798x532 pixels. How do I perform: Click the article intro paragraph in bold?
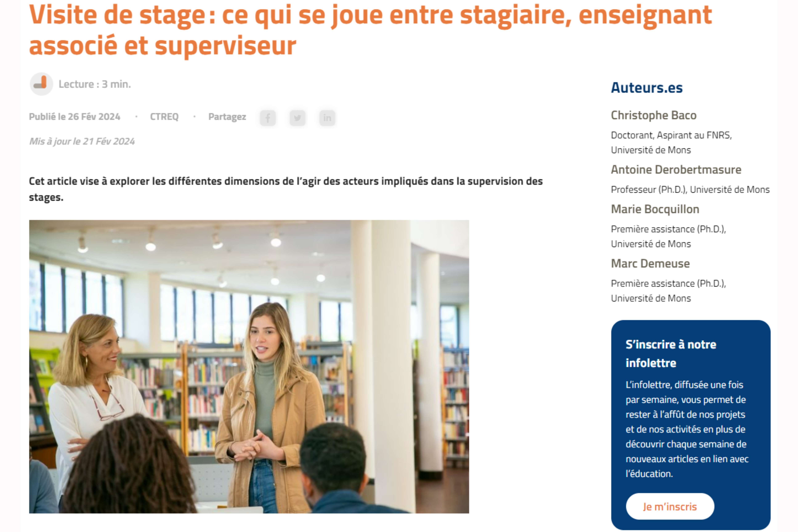click(x=286, y=189)
